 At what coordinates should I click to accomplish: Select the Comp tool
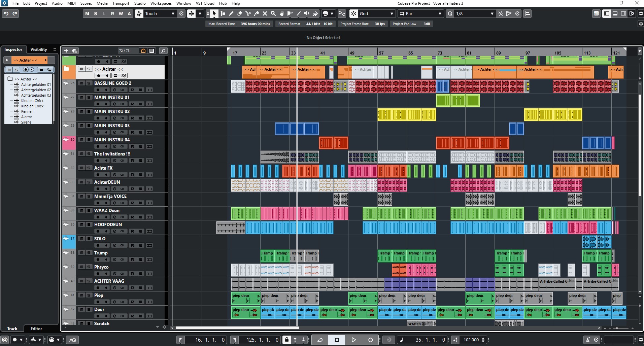pos(290,13)
